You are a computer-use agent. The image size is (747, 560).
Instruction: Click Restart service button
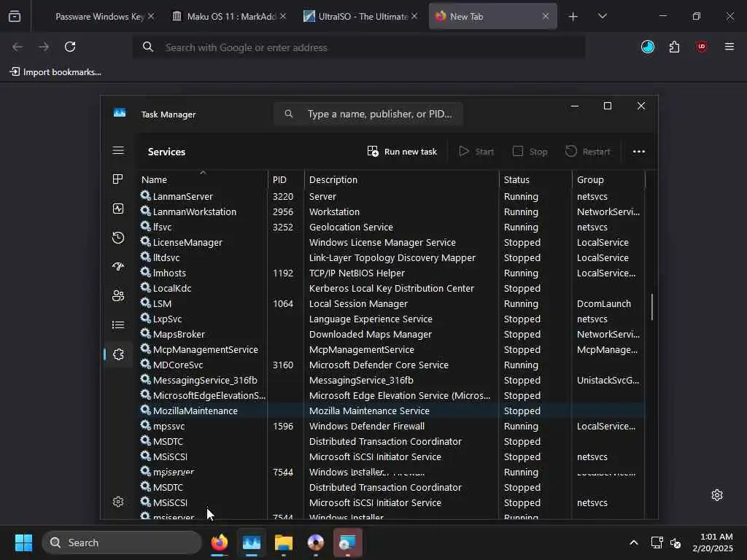[x=587, y=152]
